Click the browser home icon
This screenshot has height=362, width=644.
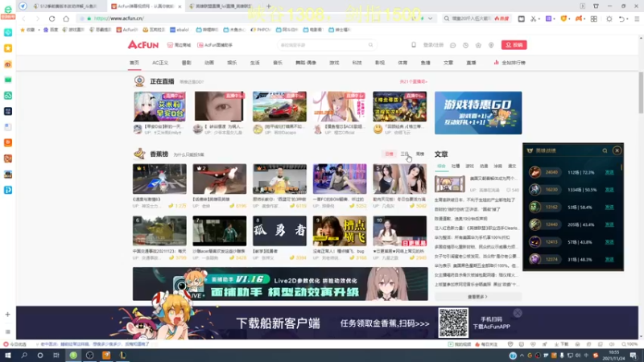[x=66, y=19]
